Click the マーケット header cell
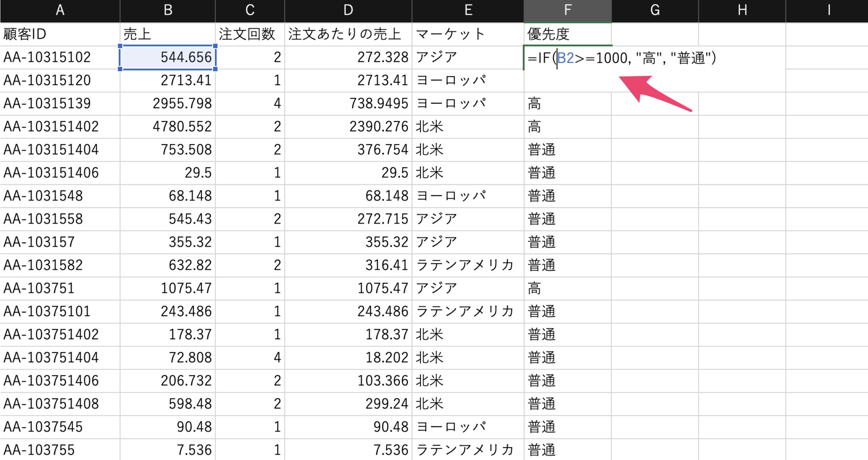The height and width of the screenshot is (460, 868). pos(468,34)
